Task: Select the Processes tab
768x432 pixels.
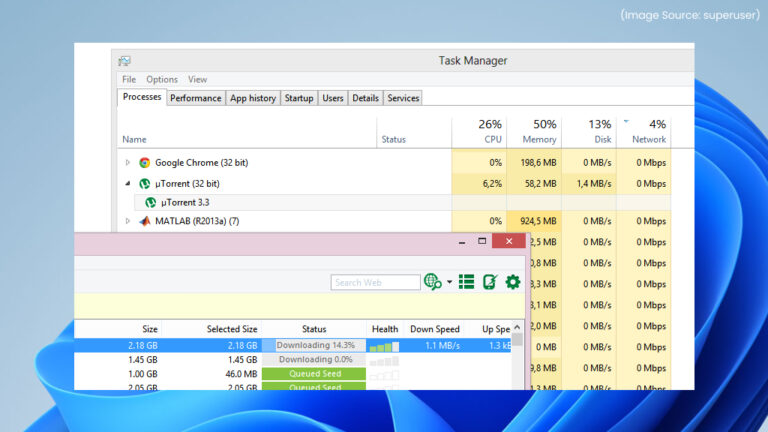Action: coord(142,97)
